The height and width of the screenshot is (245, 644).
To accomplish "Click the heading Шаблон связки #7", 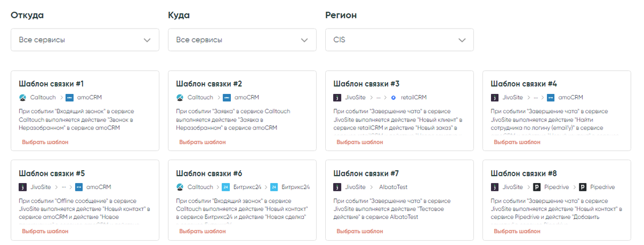I will tap(366, 174).
